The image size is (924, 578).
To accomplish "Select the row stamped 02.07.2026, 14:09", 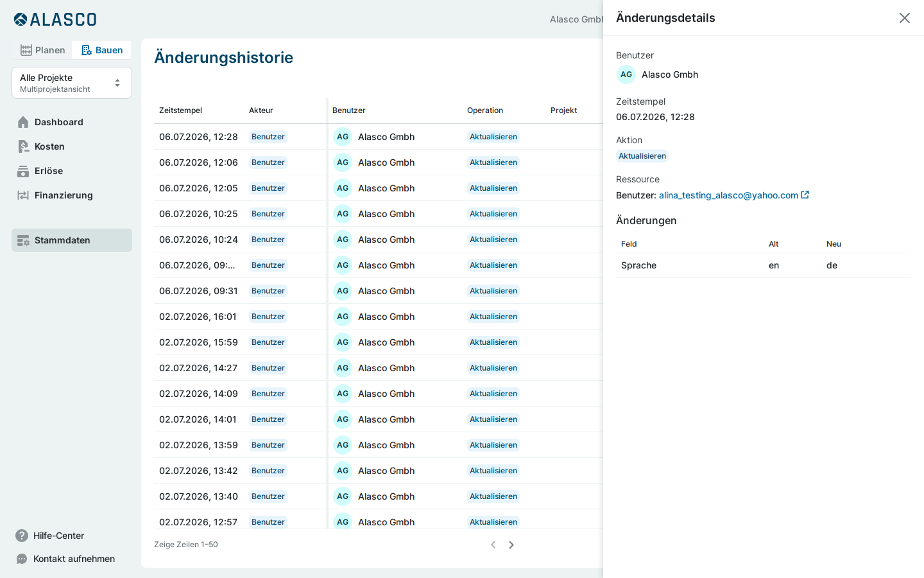I will (379, 394).
